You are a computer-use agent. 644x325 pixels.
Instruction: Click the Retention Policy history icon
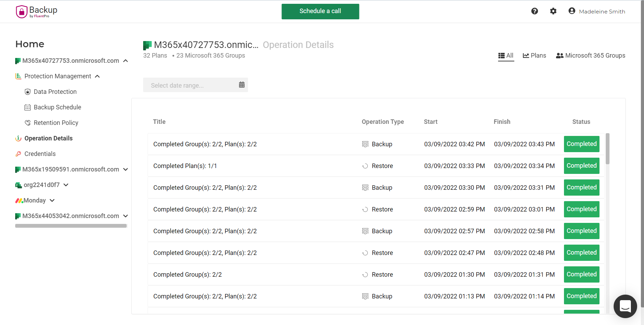(x=28, y=122)
